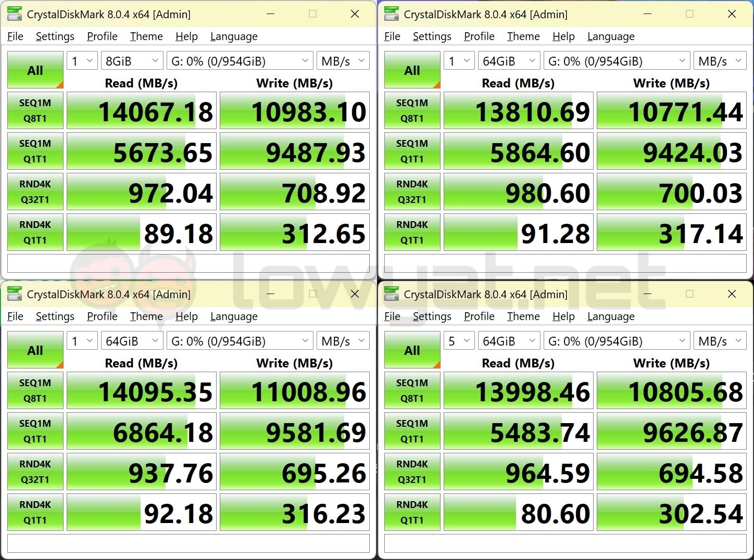Select the write result 11008.96
The height and width of the screenshot is (560, 754).
pos(295,390)
